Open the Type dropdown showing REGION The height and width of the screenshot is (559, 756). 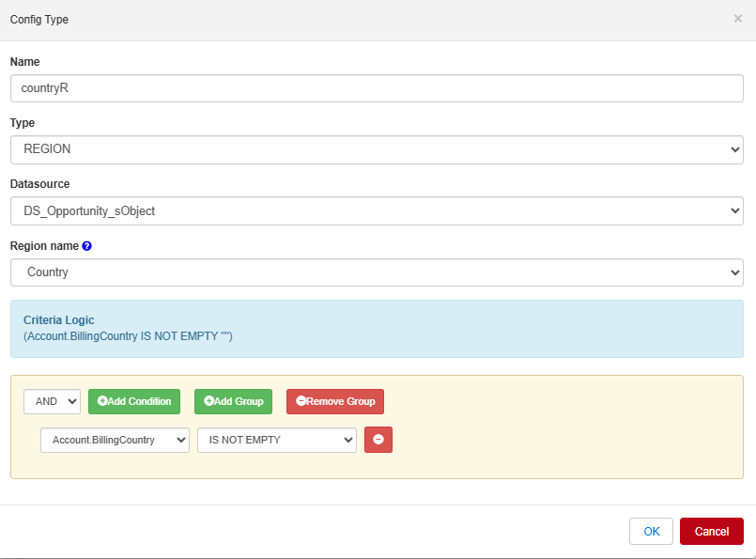[377, 149]
